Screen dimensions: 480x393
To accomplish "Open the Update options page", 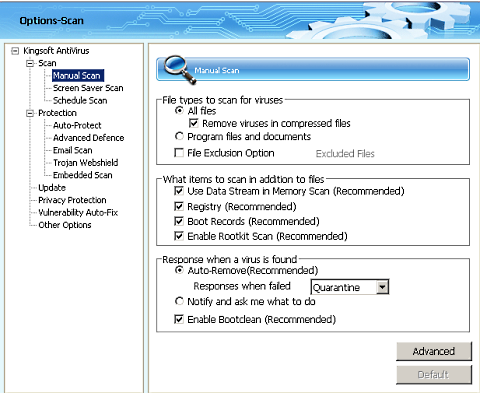I will [x=52, y=188].
